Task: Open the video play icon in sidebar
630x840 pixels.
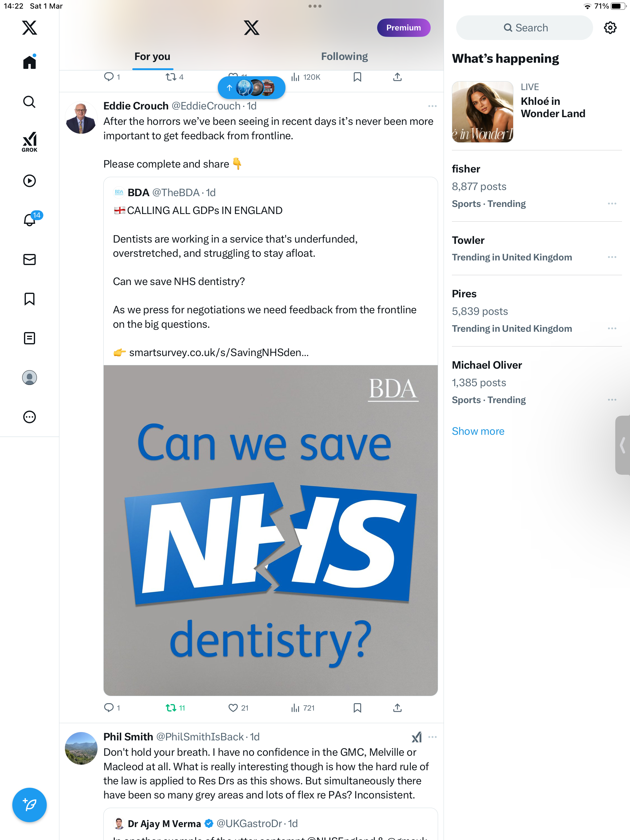Action: coord(29,181)
